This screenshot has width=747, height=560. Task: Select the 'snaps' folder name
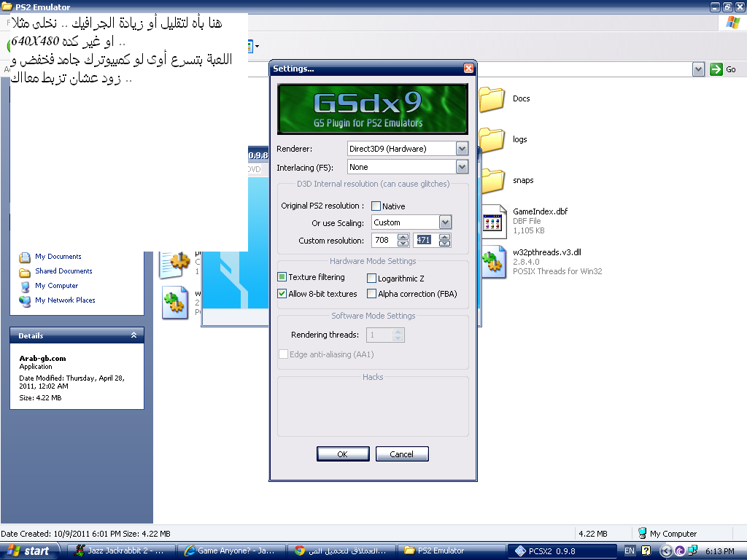click(x=523, y=181)
